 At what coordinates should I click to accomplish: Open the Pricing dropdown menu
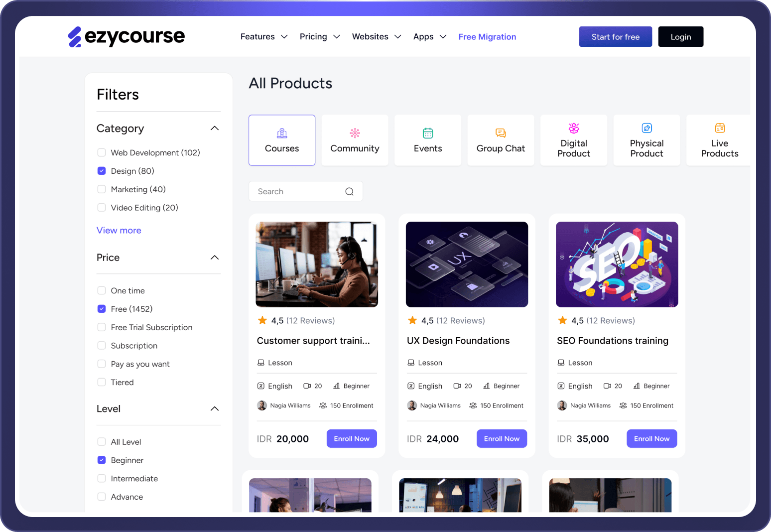pos(319,36)
